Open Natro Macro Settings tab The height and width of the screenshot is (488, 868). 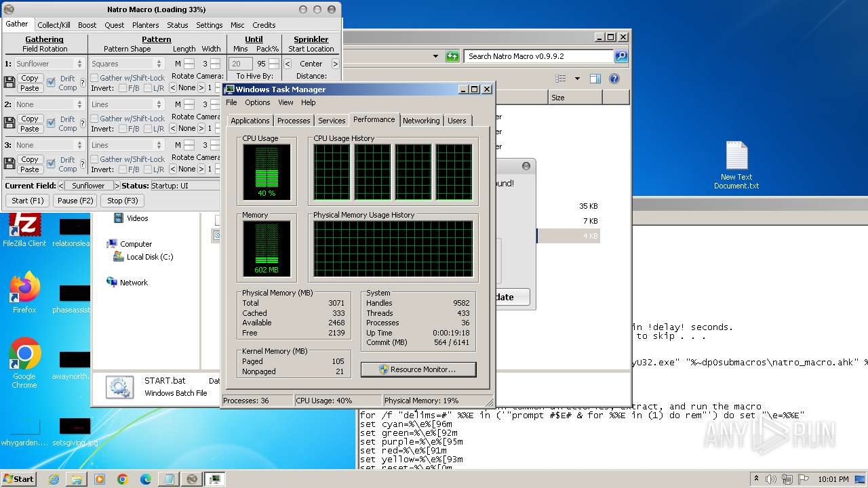209,25
